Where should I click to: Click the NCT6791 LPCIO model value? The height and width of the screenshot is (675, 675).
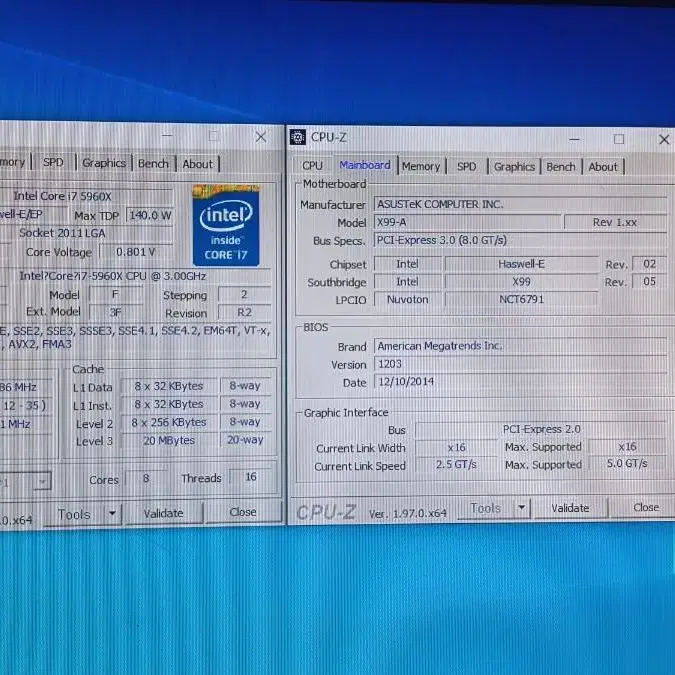tap(521, 299)
